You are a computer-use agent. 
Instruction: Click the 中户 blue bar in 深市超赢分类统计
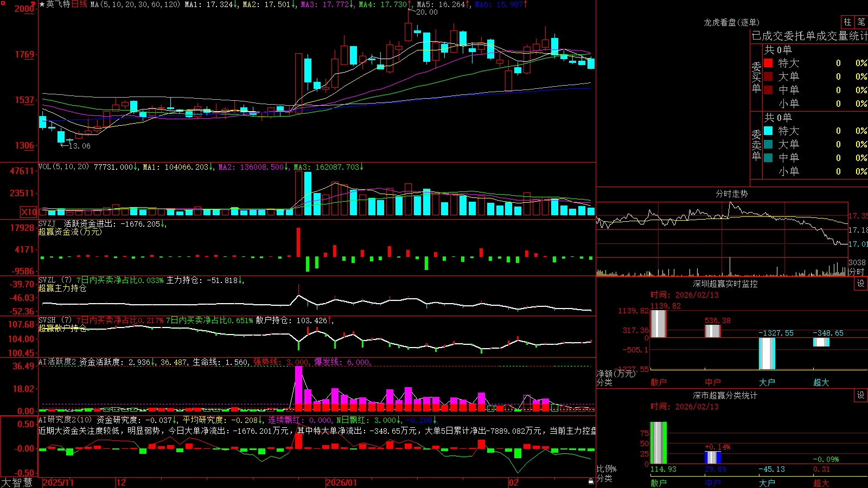point(712,458)
